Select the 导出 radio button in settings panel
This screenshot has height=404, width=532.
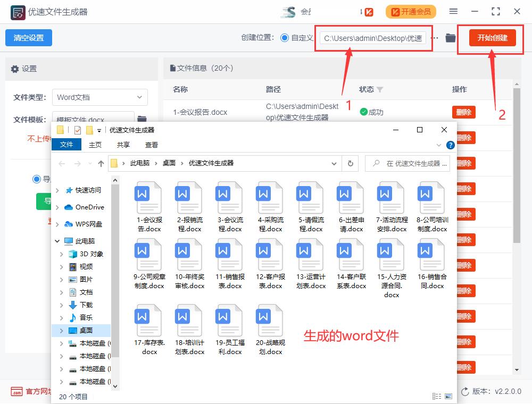tap(36, 178)
